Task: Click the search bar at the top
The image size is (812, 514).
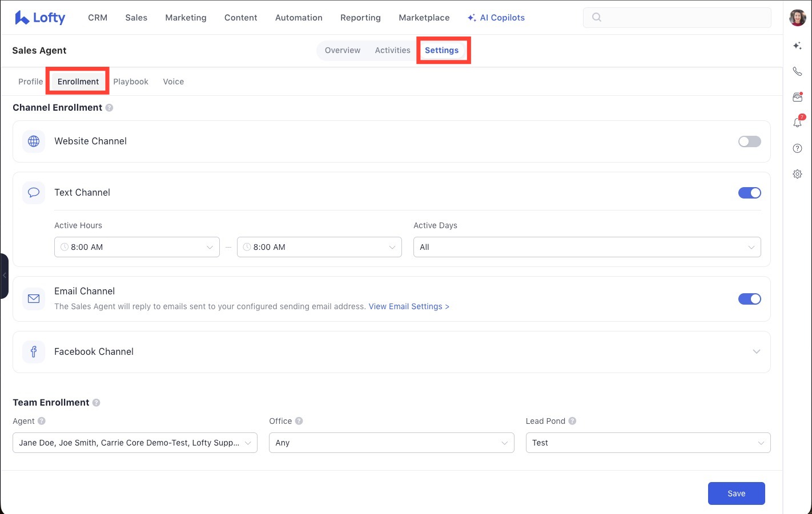Action: pos(677,17)
